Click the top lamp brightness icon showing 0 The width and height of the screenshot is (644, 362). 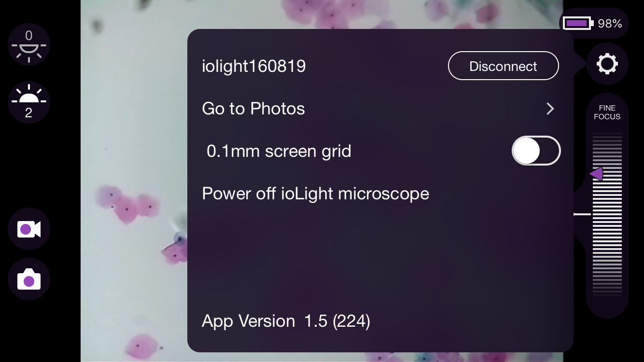click(29, 44)
